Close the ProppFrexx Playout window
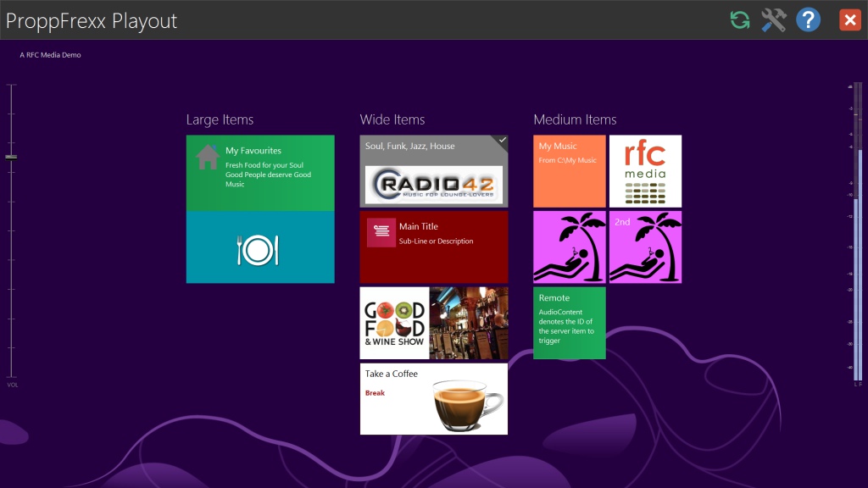The image size is (868, 488). (849, 19)
